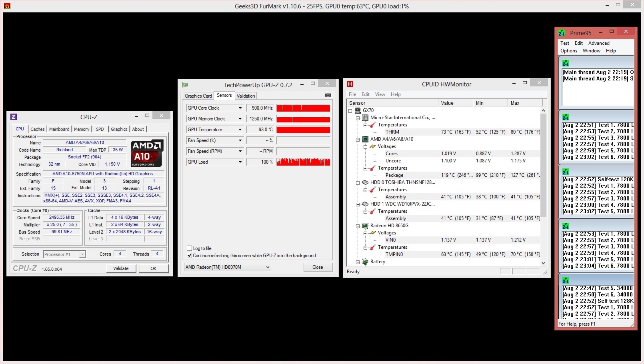Open the SPD tab in CPU-Z
Viewport: 644px width, 364px height.
(100, 129)
